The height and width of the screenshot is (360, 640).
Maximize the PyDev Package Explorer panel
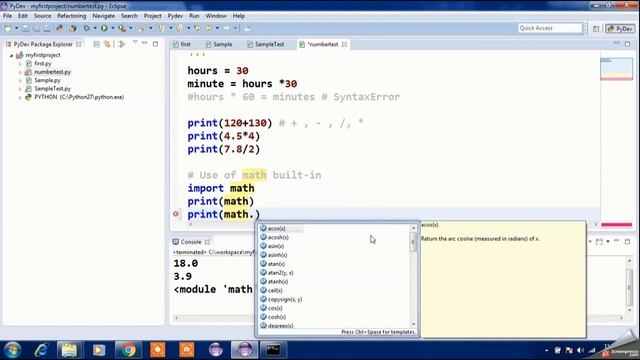coord(156,44)
